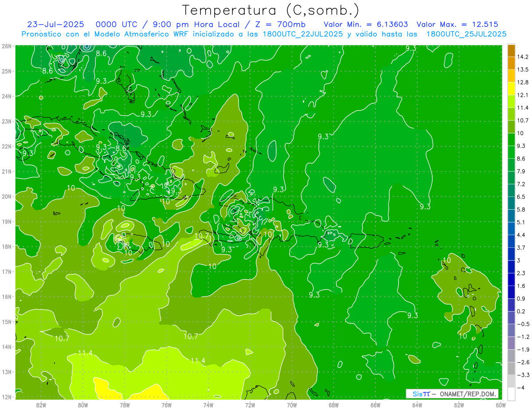
Task: Click the '20N' latitude axis label
Action: [7, 196]
